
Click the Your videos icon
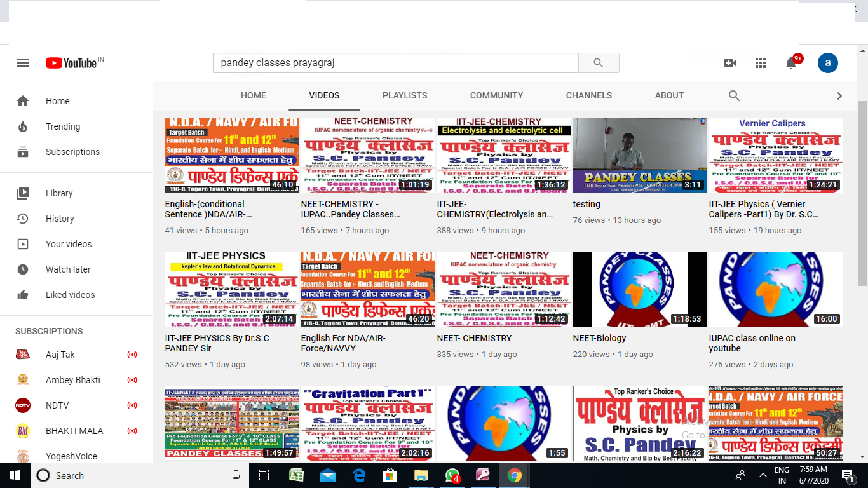pyautogui.click(x=23, y=244)
